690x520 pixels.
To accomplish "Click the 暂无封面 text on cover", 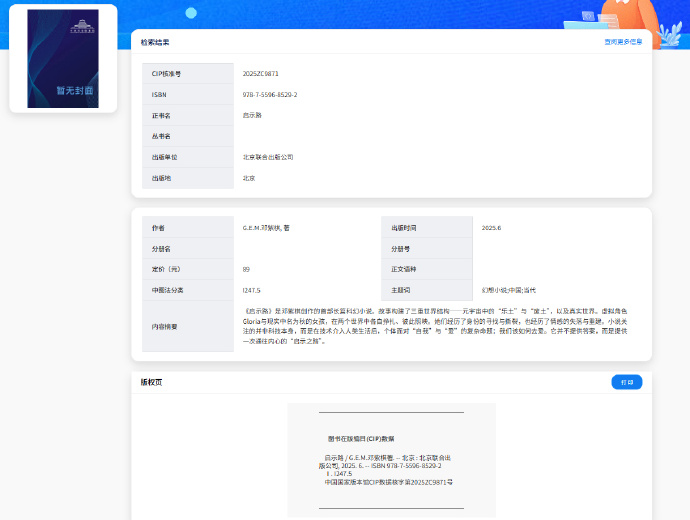I will (74, 90).
